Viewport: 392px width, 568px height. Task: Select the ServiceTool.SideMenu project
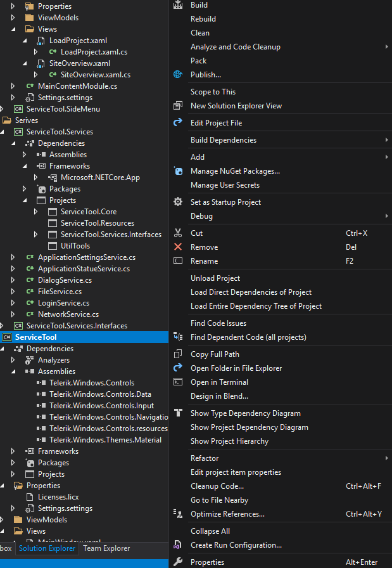pos(63,108)
